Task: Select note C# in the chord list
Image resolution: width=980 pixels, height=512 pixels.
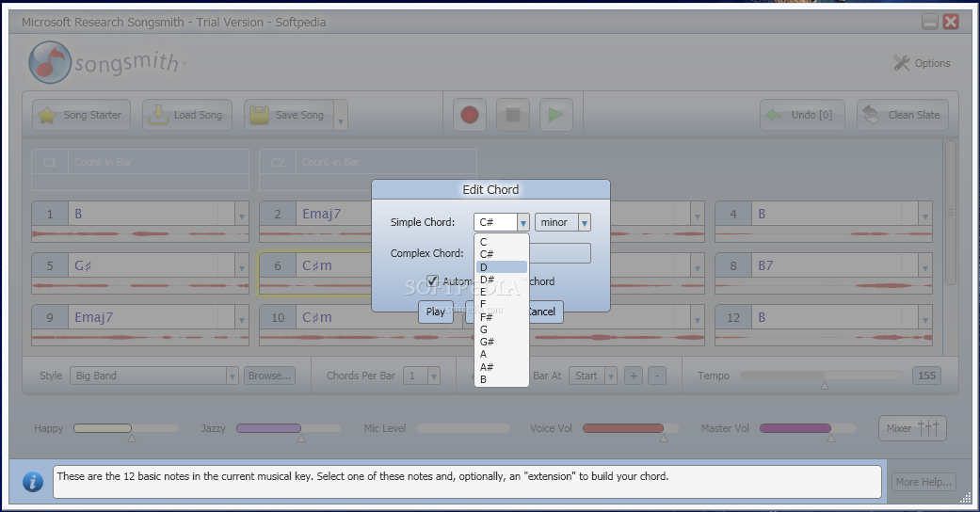Action: click(501, 254)
